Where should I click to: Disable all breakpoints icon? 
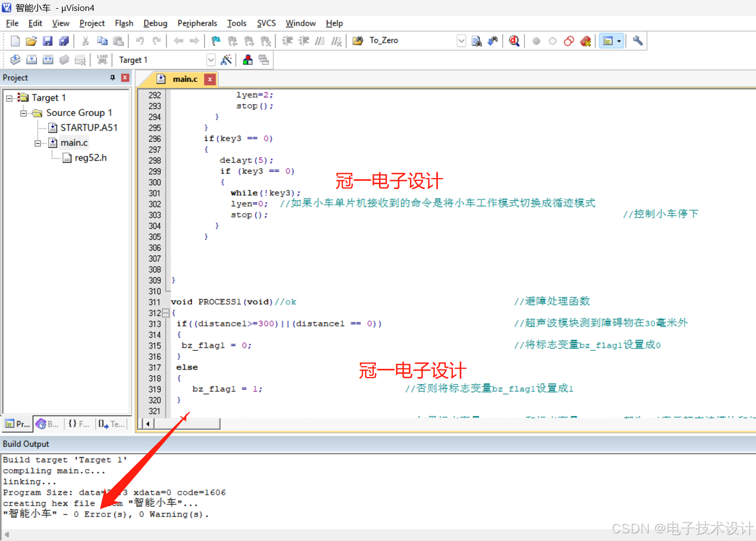coord(569,41)
